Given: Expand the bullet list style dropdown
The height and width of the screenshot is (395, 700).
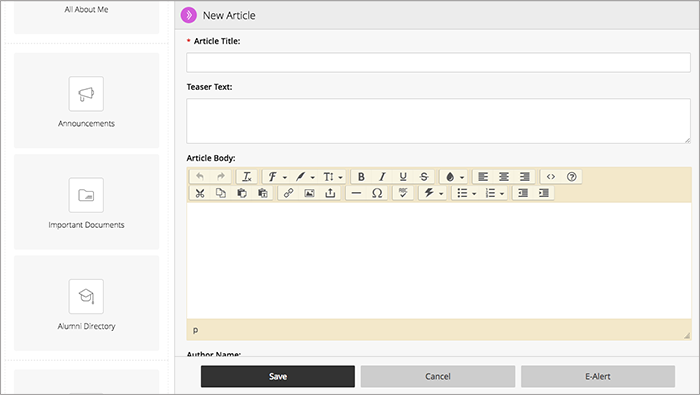Looking at the screenshot, I should (474, 193).
